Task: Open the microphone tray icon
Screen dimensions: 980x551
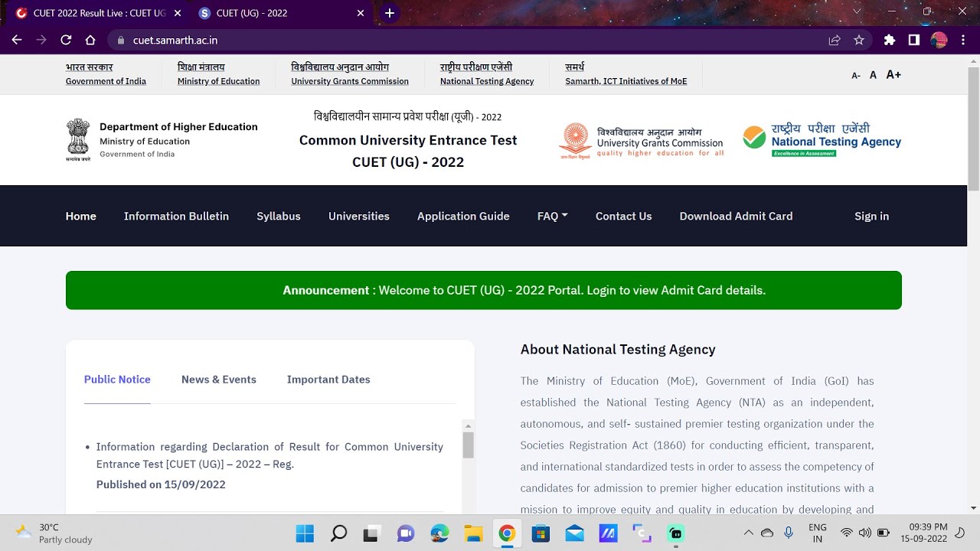Action: coord(789,533)
